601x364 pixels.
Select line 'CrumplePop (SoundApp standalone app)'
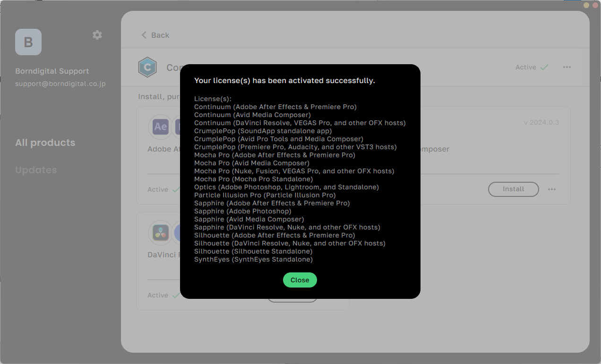[x=263, y=131]
